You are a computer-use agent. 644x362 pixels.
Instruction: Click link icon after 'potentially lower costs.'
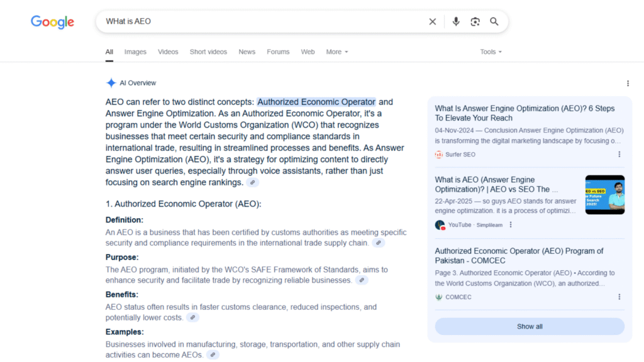192,317
